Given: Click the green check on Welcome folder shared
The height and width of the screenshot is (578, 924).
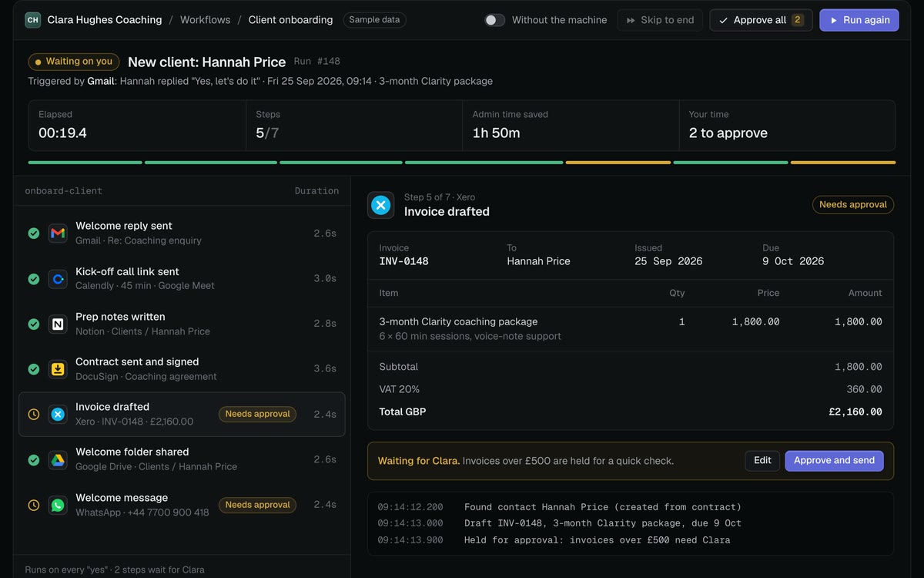Looking at the screenshot, I should click(x=34, y=460).
